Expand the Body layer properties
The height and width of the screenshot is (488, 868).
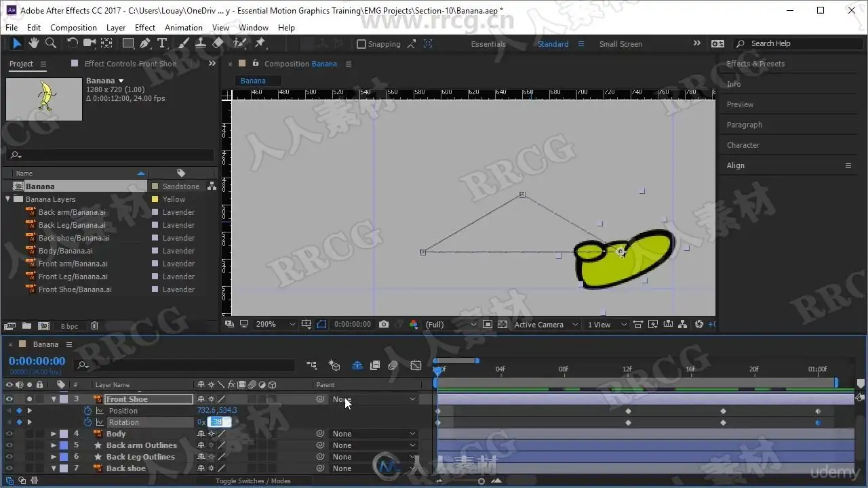coord(54,434)
